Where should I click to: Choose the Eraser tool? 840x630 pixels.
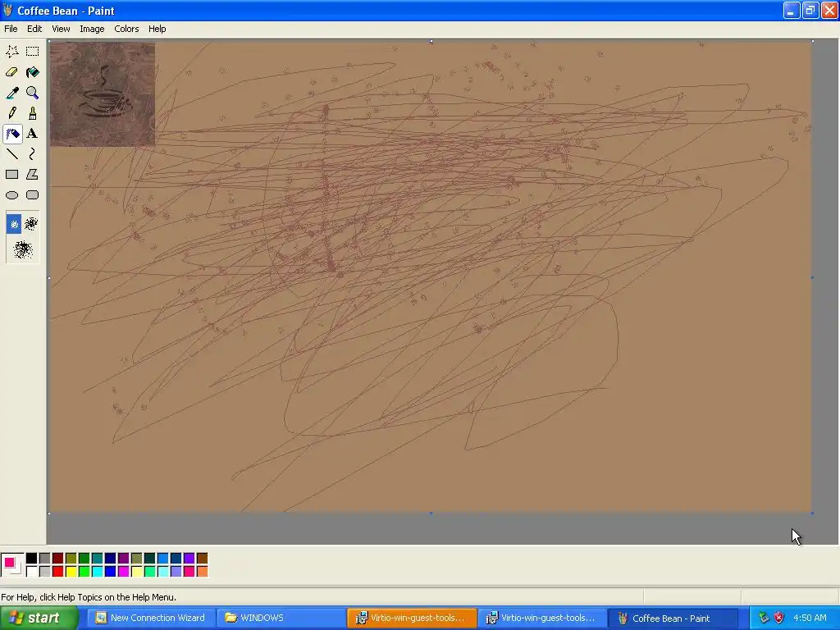pos(11,72)
